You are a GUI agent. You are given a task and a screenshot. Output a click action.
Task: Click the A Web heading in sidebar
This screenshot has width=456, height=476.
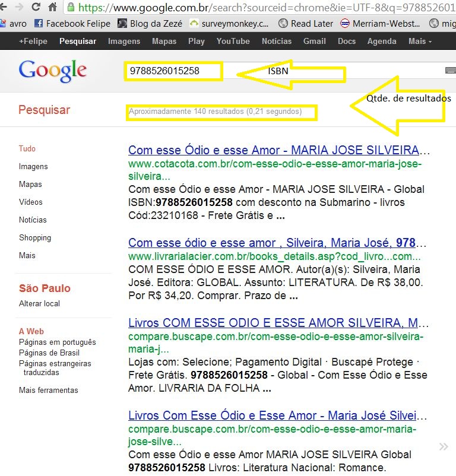[x=31, y=332]
